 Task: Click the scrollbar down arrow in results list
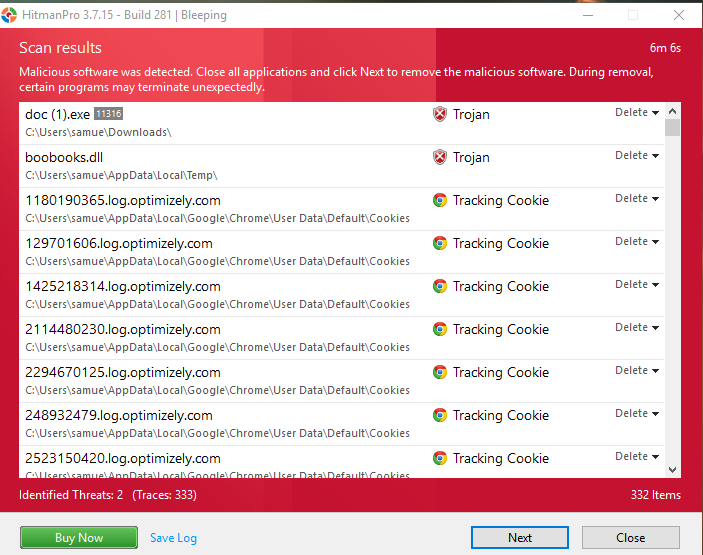click(x=672, y=469)
